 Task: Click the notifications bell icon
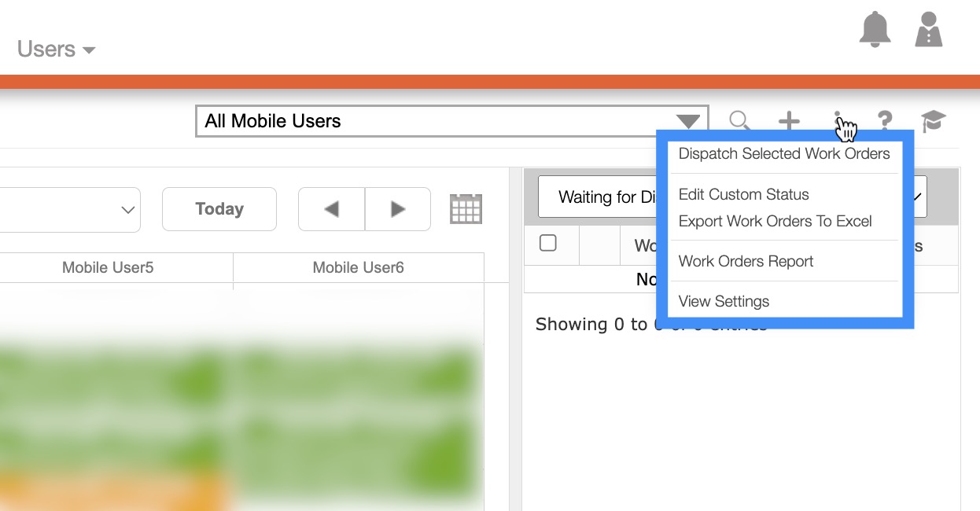(875, 31)
